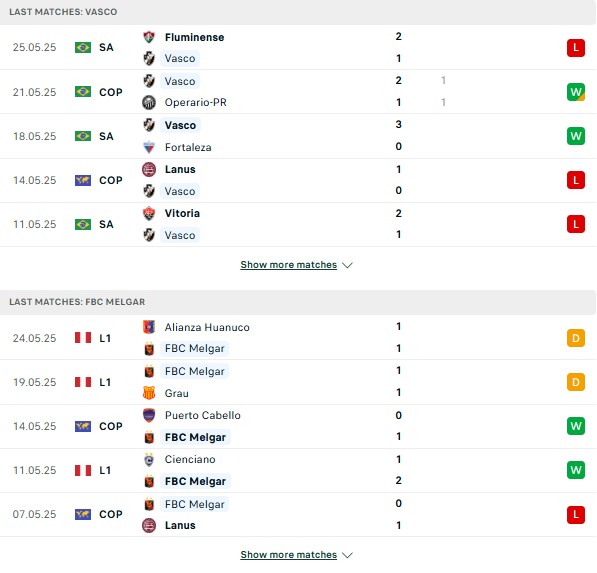Click the Fluminense club crest icon
The height and width of the screenshot is (573, 597).
pos(149,37)
